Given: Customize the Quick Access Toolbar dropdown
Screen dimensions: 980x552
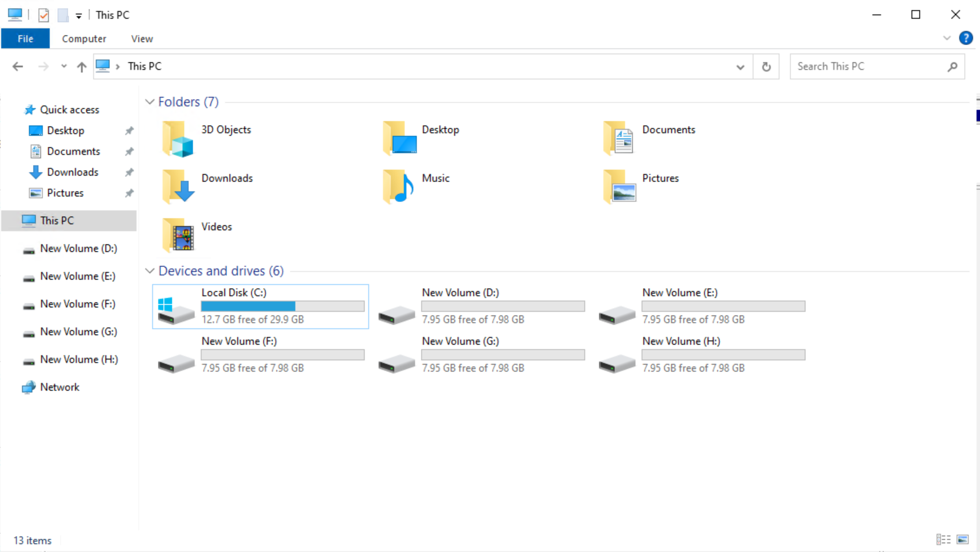Looking at the screenshot, I should 79,14.
